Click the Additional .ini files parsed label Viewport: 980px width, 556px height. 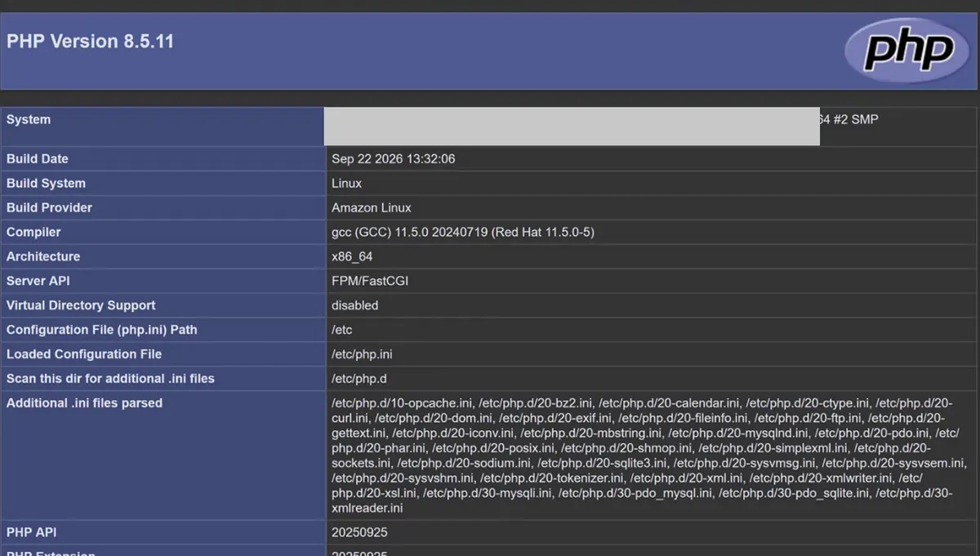tap(84, 403)
